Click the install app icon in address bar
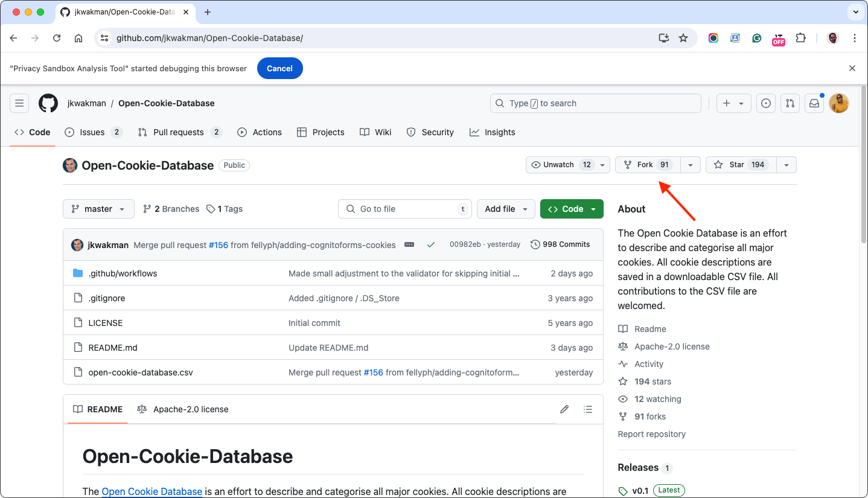Screen dimensions: 868x498 coord(664,38)
